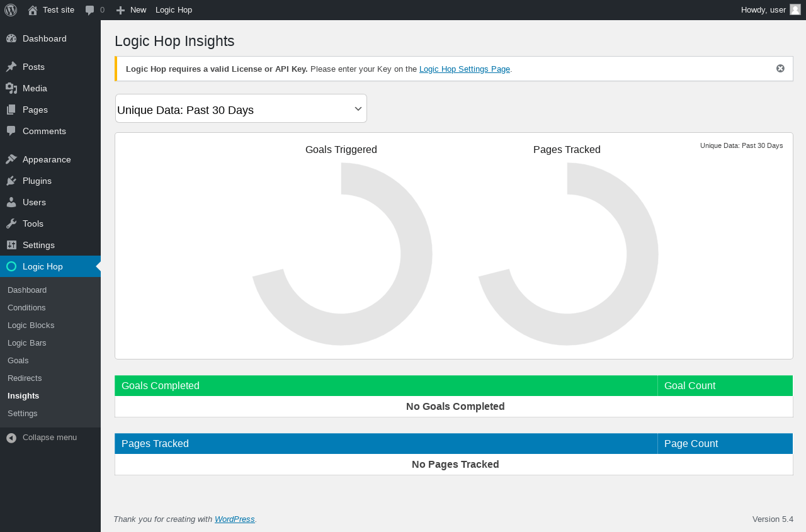Open the Redirects submenu item

[x=25, y=378]
